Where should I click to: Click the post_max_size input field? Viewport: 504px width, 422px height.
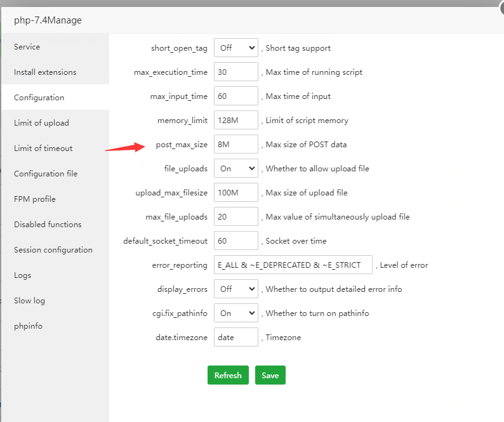[x=235, y=144]
